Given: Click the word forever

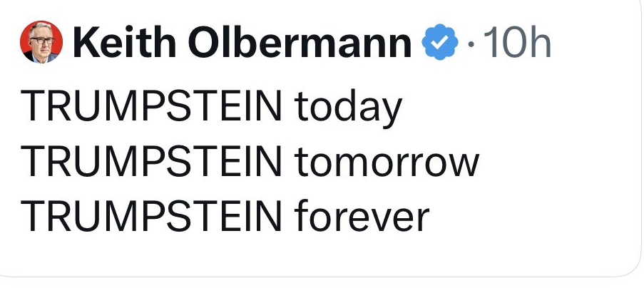Looking at the screenshot, I should (362, 216).
